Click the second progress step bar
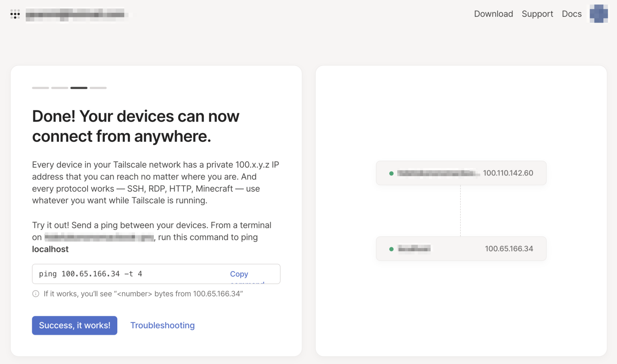 [59, 87]
